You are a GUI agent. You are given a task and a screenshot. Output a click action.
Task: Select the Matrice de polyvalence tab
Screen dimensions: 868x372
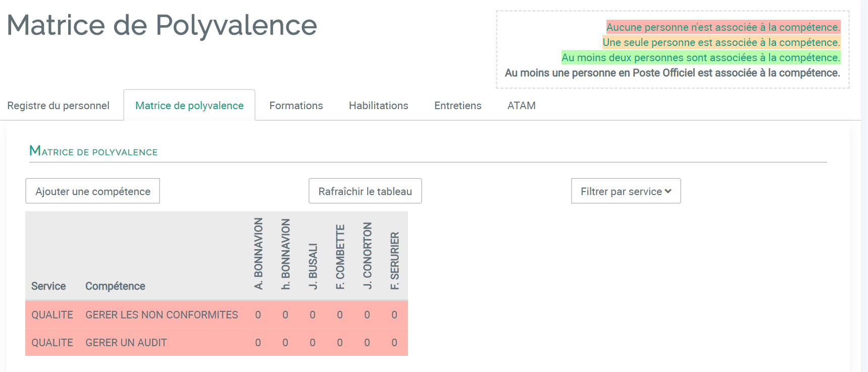tap(189, 106)
